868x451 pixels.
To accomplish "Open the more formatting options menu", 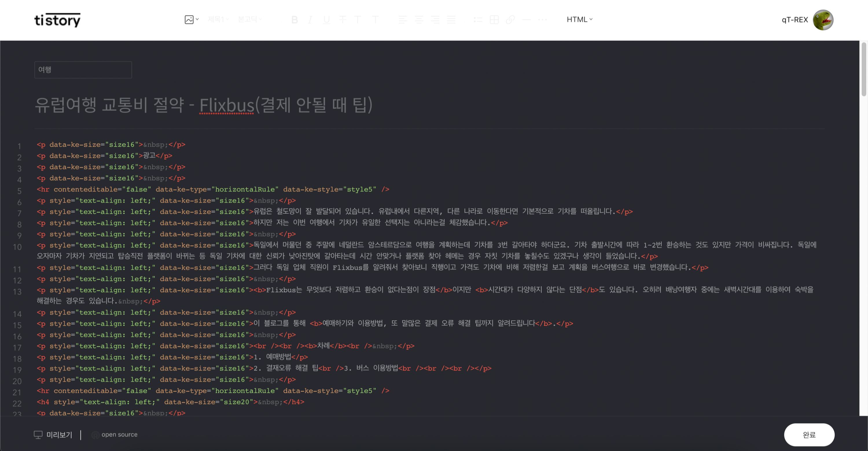I will coord(542,20).
